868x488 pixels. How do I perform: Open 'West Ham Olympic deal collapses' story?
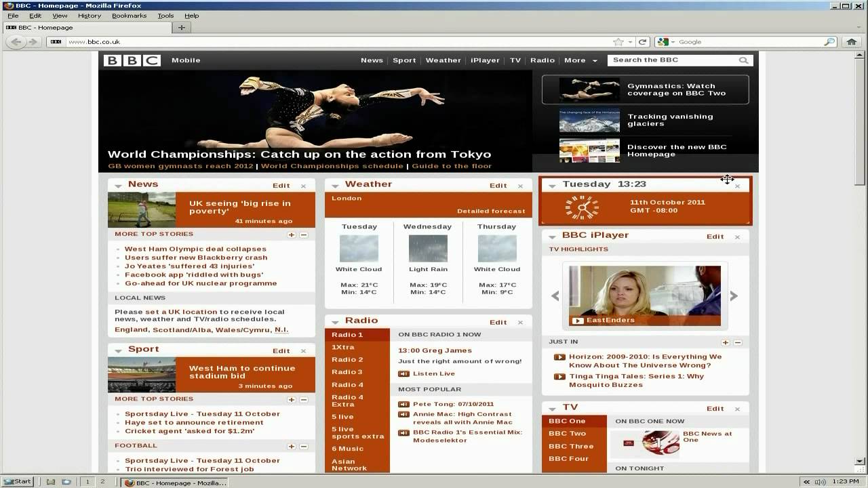tap(195, 249)
